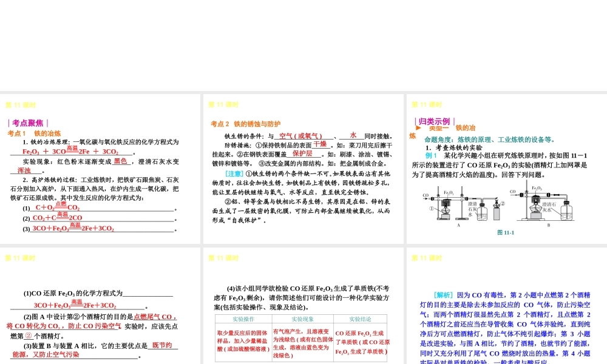Open the 考点2 铁的锈蚀与防护 slide thumbnail
The width and height of the screenshot is (607, 364).
(303, 169)
